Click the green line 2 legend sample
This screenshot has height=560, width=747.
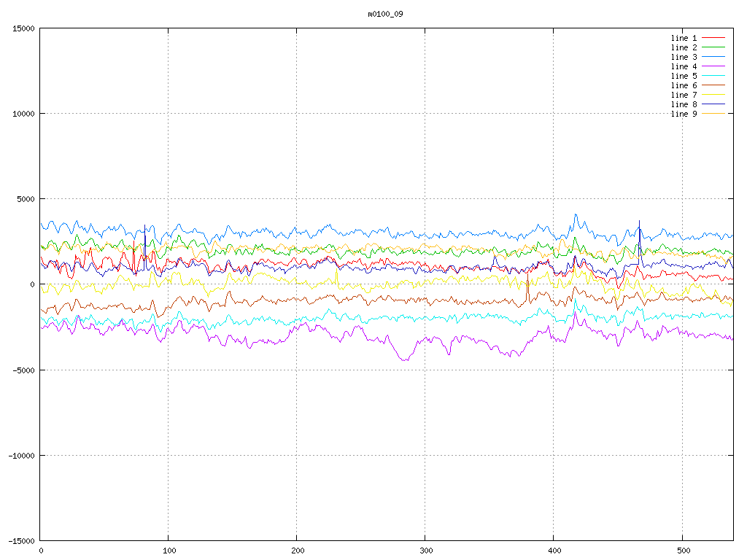coord(713,47)
